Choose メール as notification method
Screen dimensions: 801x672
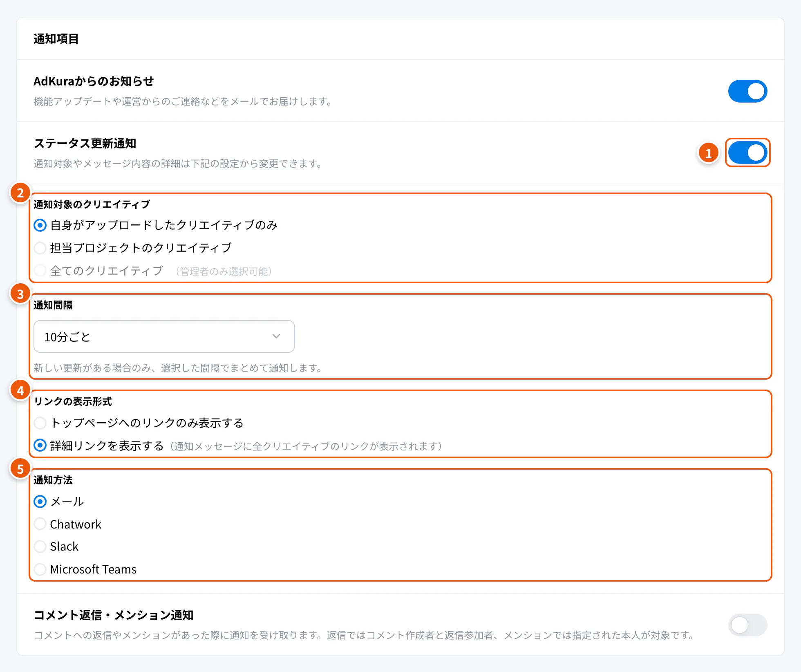pyautogui.click(x=40, y=501)
